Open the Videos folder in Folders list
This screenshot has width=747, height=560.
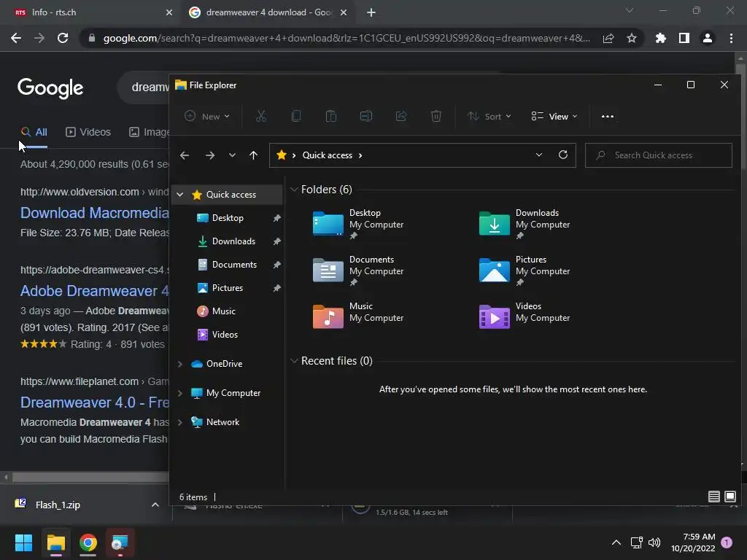pos(525,316)
